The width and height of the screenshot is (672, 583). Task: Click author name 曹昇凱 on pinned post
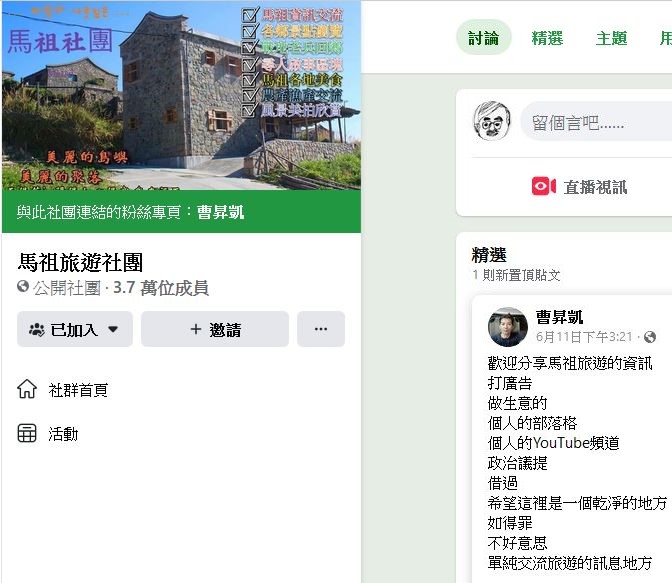(559, 317)
